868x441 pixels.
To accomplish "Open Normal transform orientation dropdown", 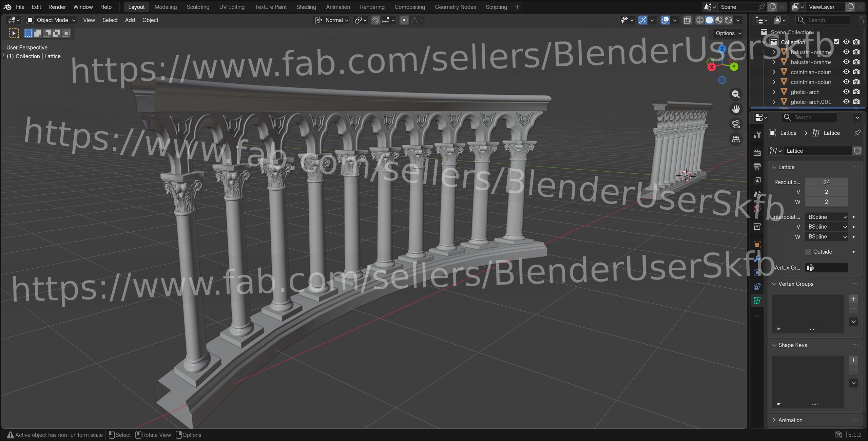I will tap(331, 20).
